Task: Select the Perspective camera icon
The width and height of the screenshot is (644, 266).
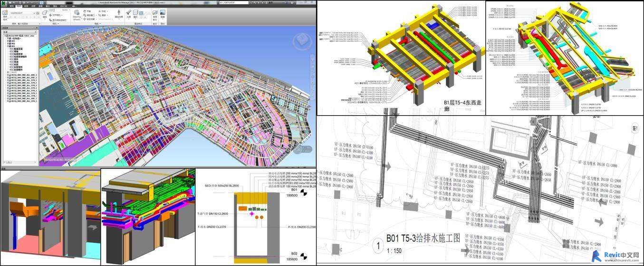Action: tap(45, 12)
